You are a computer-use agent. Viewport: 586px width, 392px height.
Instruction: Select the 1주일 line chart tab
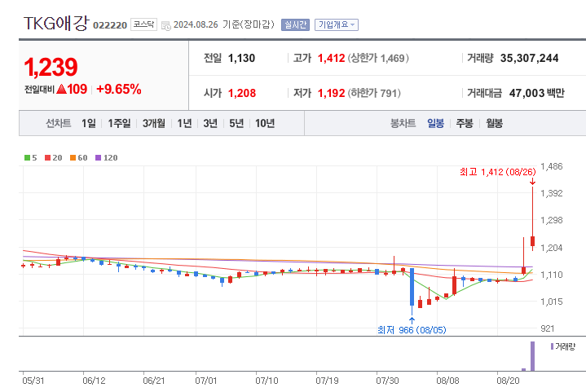(119, 123)
